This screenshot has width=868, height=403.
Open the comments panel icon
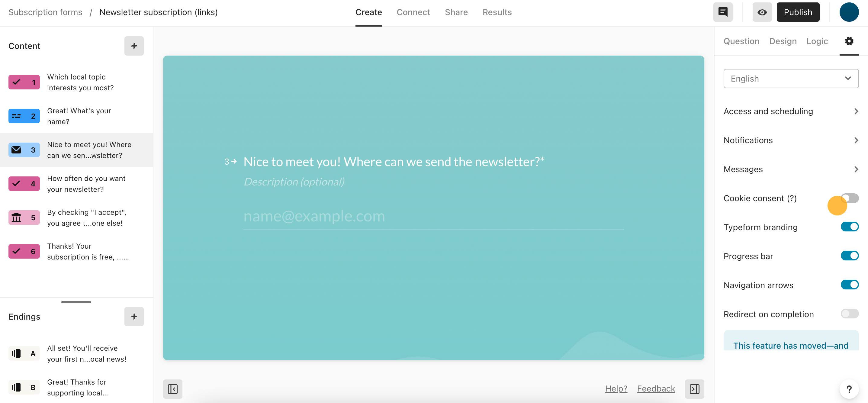pyautogui.click(x=723, y=12)
